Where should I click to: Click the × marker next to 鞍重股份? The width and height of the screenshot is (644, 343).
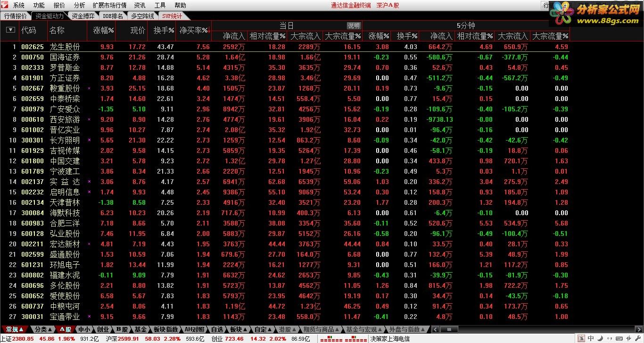(x=89, y=89)
